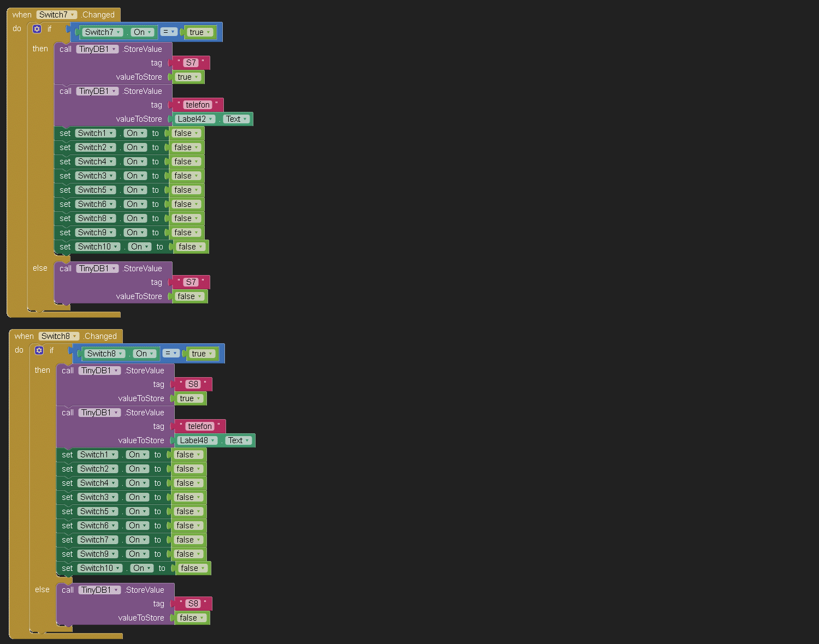Toggle the false value of Switch10 under Switch7 handler
The height and width of the screenshot is (644, 819).
pyautogui.click(x=191, y=247)
